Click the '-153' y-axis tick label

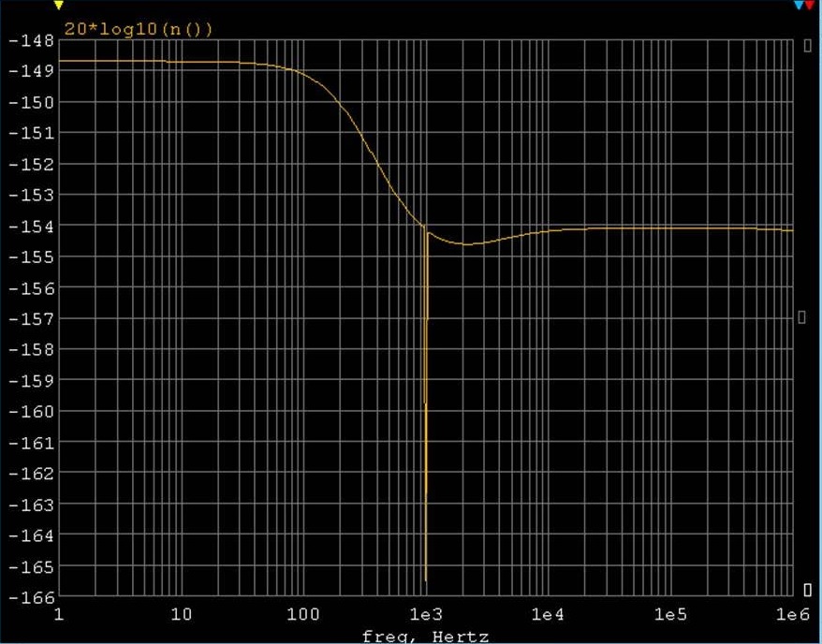[x=31, y=195]
